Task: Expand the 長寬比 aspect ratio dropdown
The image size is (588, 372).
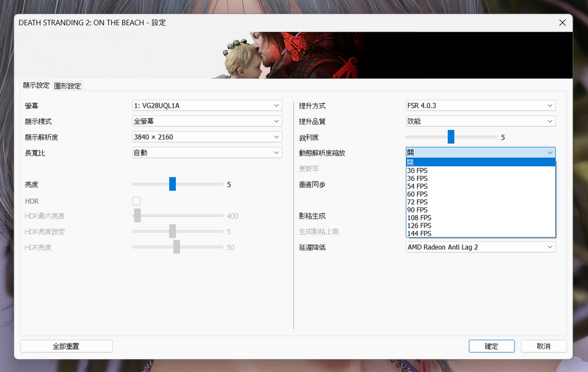Action: pos(207,153)
